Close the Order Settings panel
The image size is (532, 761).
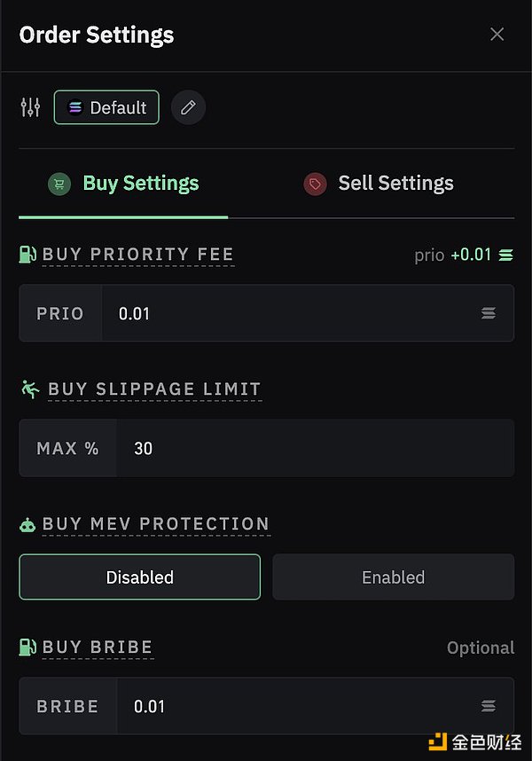click(497, 35)
